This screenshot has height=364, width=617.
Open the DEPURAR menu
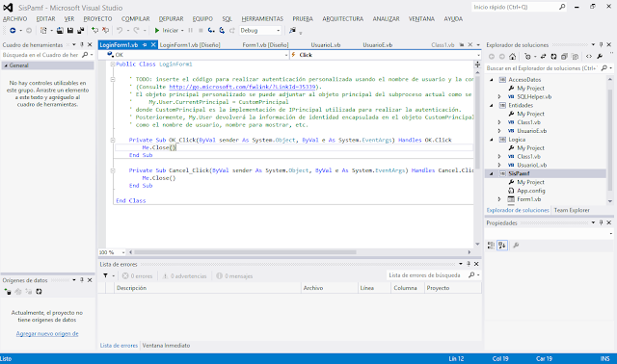click(x=171, y=19)
